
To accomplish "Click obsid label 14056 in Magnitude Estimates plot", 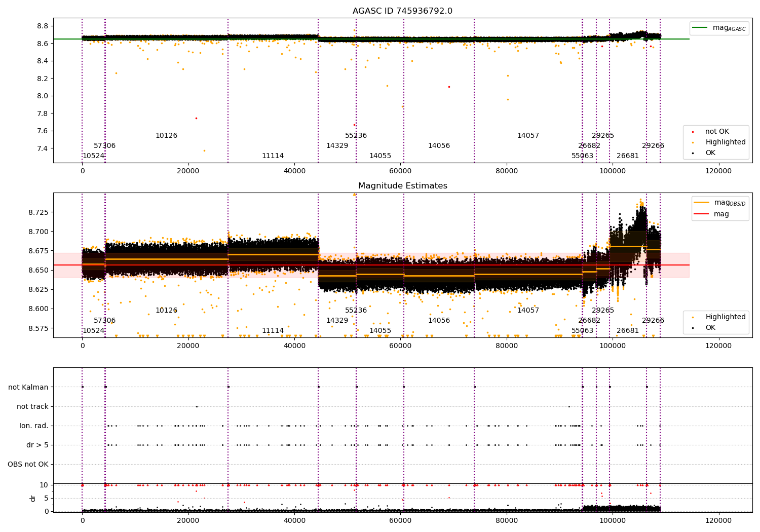I will click(x=439, y=321).
